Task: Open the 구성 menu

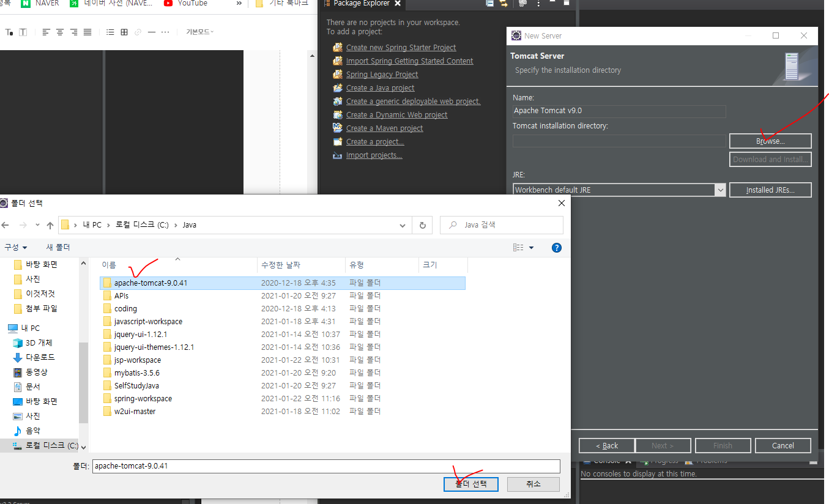Action: click(x=16, y=248)
